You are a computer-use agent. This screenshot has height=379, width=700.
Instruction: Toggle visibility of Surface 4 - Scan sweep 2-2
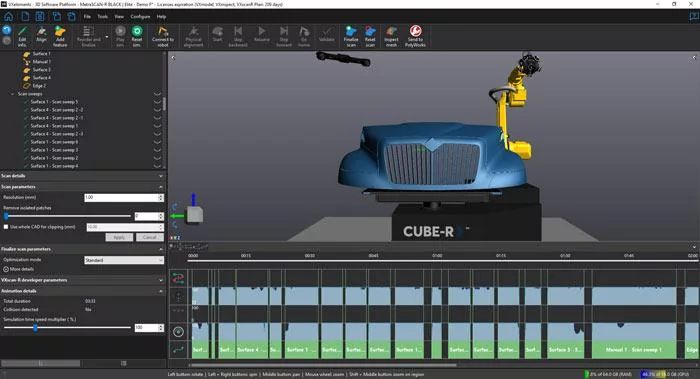(x=157, y=110)
